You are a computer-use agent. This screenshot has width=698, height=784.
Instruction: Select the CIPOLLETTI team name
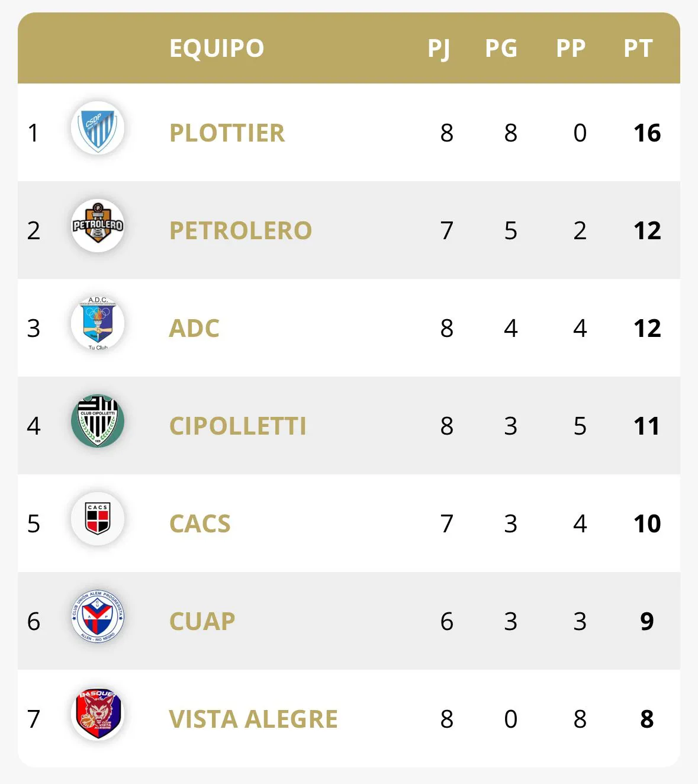pos(237,426)
